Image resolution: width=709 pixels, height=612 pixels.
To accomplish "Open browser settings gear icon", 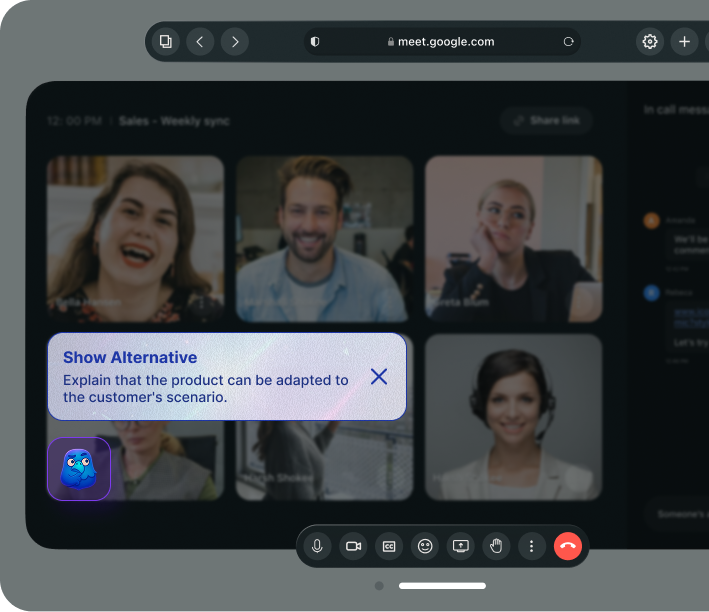I will tap(650, 42).
